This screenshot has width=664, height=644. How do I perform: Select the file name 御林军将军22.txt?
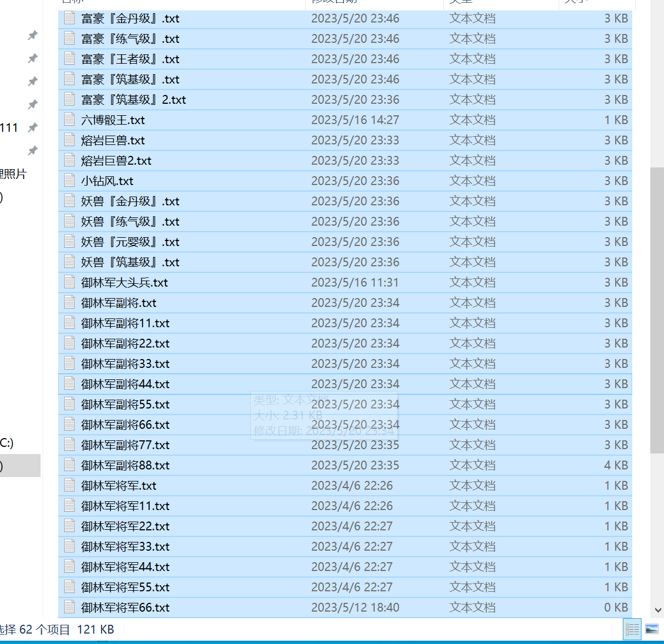coord(125,526)
